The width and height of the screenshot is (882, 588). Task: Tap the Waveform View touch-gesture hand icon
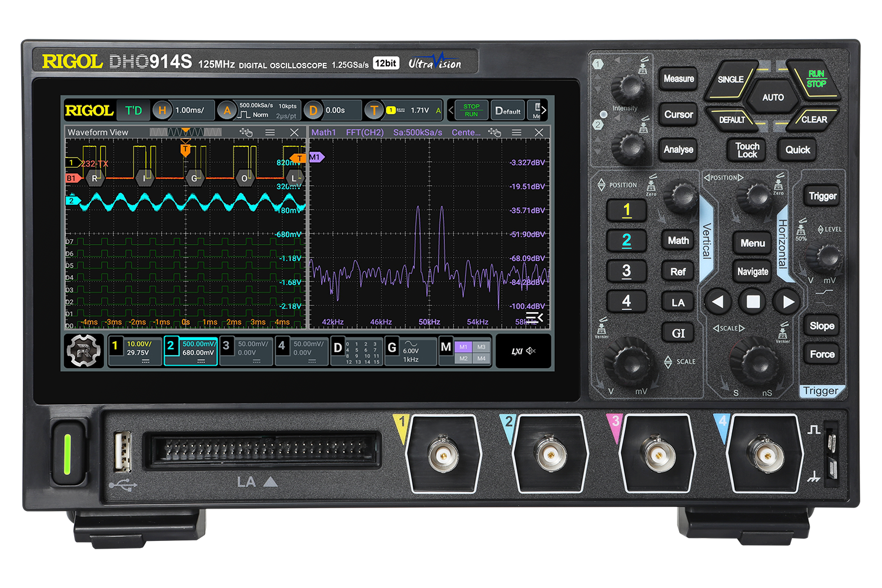(x=246, y=132)
